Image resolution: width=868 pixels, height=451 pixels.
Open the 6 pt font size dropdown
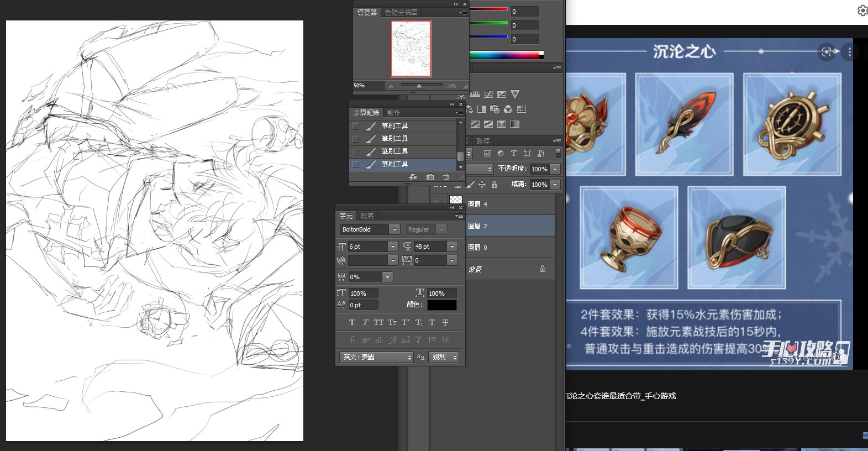pyautogui.click(x=393, y=247)
